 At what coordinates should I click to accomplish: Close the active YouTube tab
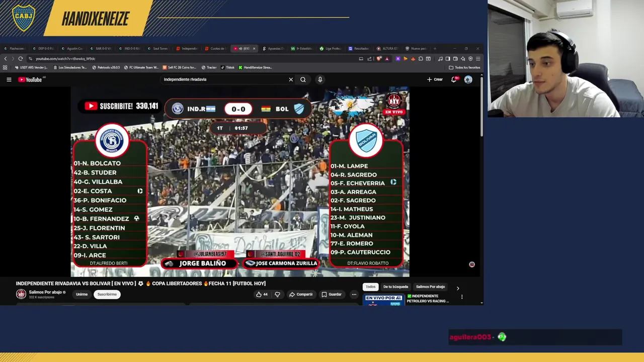(254, 49)
